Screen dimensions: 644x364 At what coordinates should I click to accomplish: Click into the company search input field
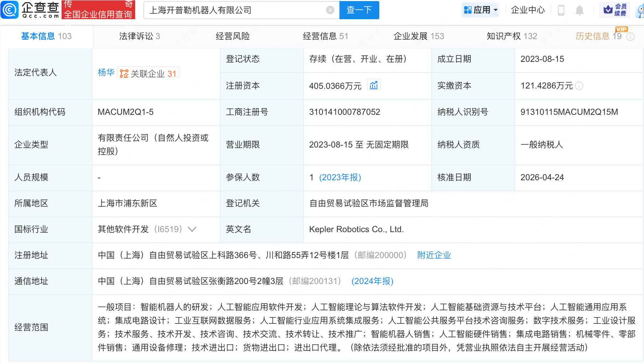(x=235, y=10)
